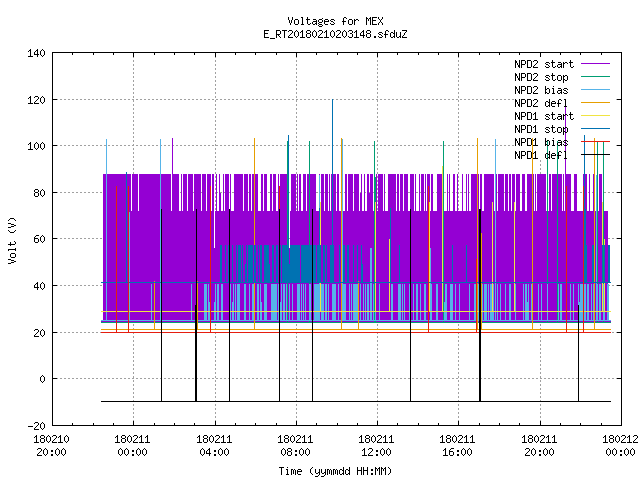Click the file name E_RT20180210203148.sfduZ subtitle
This screenshot has height=480, width=640.
click(335, 34)
